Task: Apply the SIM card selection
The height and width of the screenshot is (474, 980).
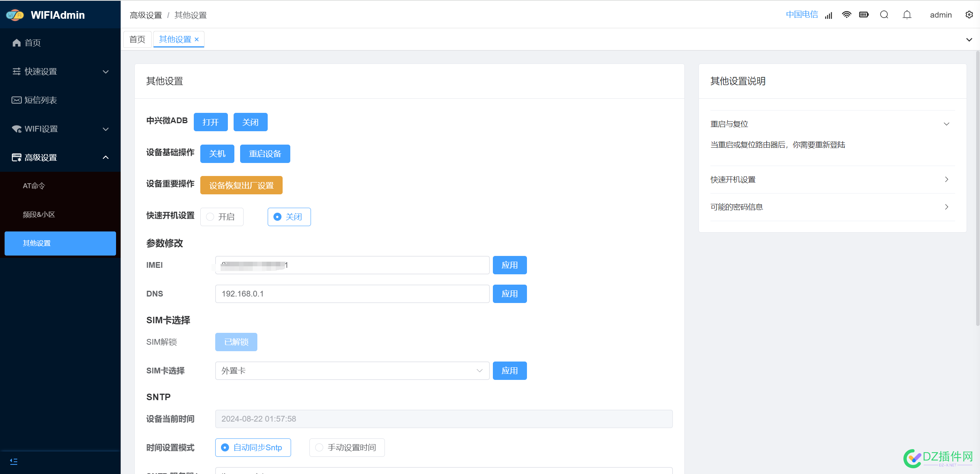Action: [x=510, y=371]
